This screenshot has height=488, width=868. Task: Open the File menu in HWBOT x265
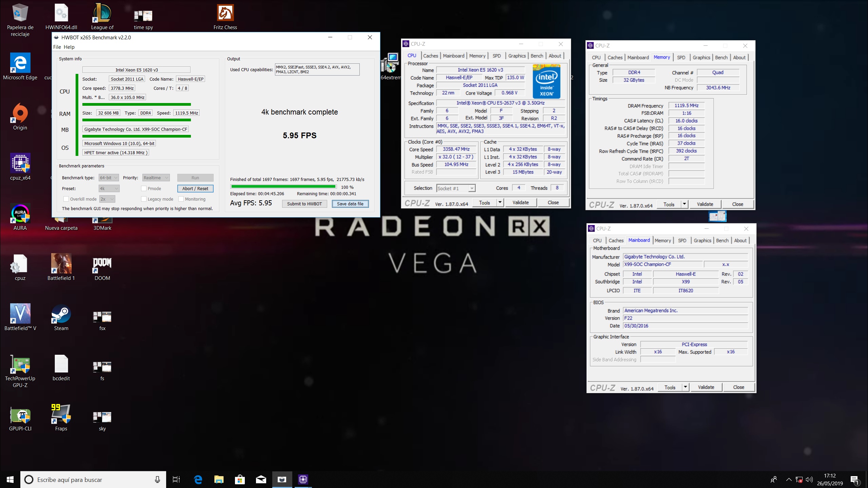[57, 47]
